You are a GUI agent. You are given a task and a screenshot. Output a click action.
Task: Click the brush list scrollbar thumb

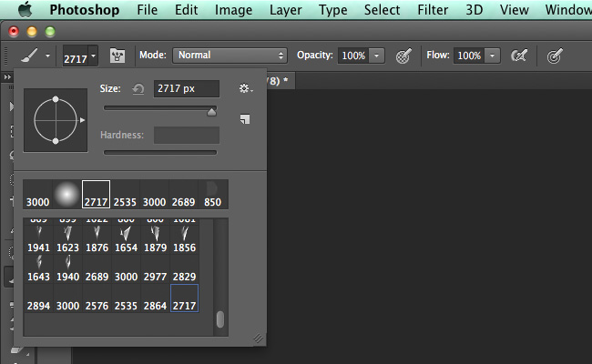[220, 319]
